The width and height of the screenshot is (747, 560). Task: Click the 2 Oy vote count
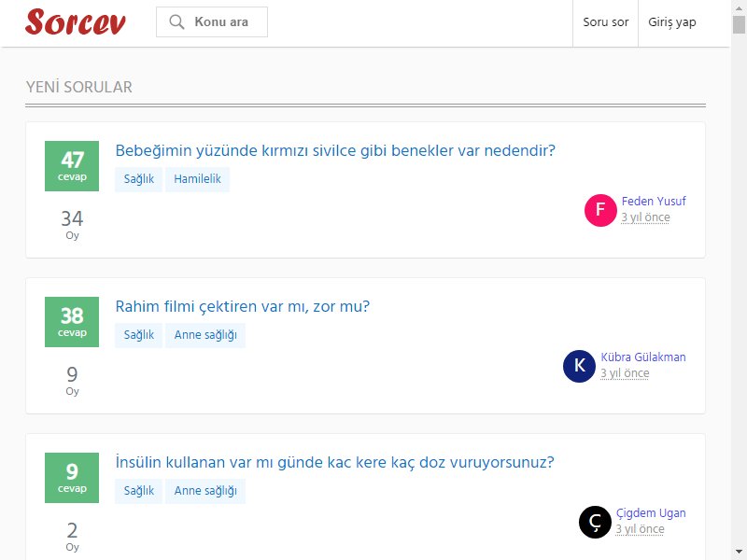click(x=72, y=536)
